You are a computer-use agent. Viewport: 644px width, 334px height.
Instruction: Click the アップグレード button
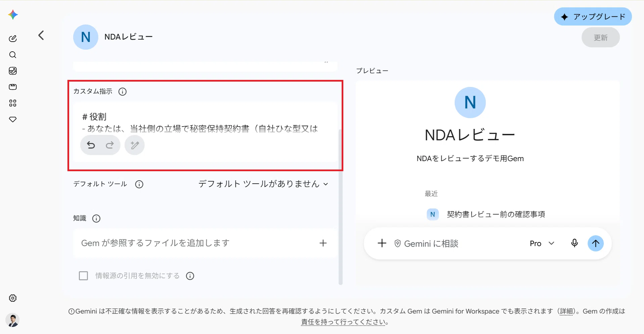click(x=593, y=16)
